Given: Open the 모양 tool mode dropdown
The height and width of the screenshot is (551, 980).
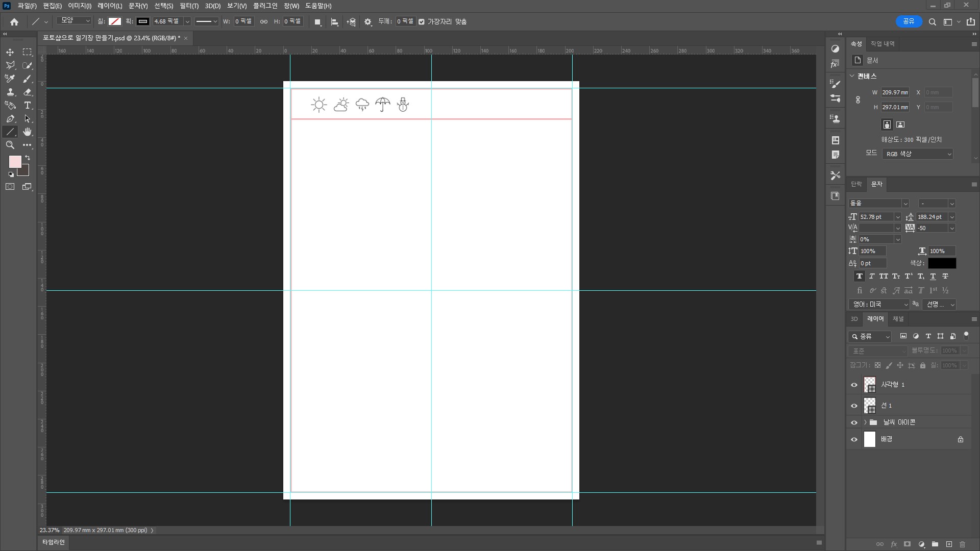Looking at the screenshot, I should (74, 21).
